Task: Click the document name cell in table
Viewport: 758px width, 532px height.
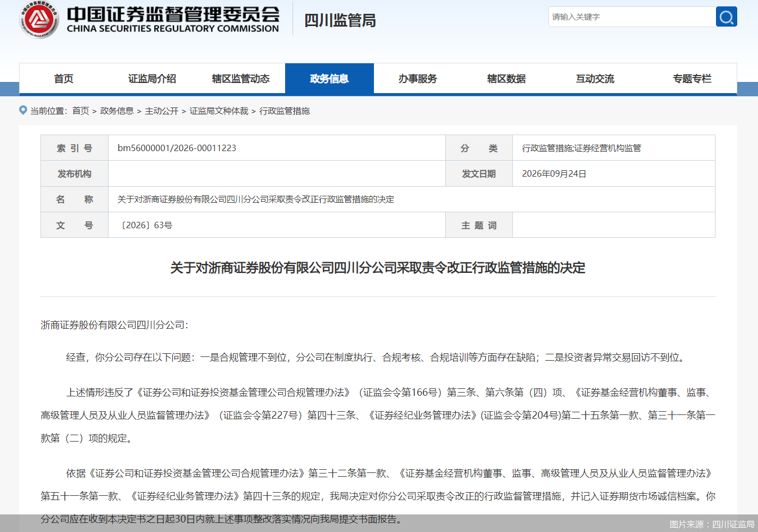Action: (412, 199)
